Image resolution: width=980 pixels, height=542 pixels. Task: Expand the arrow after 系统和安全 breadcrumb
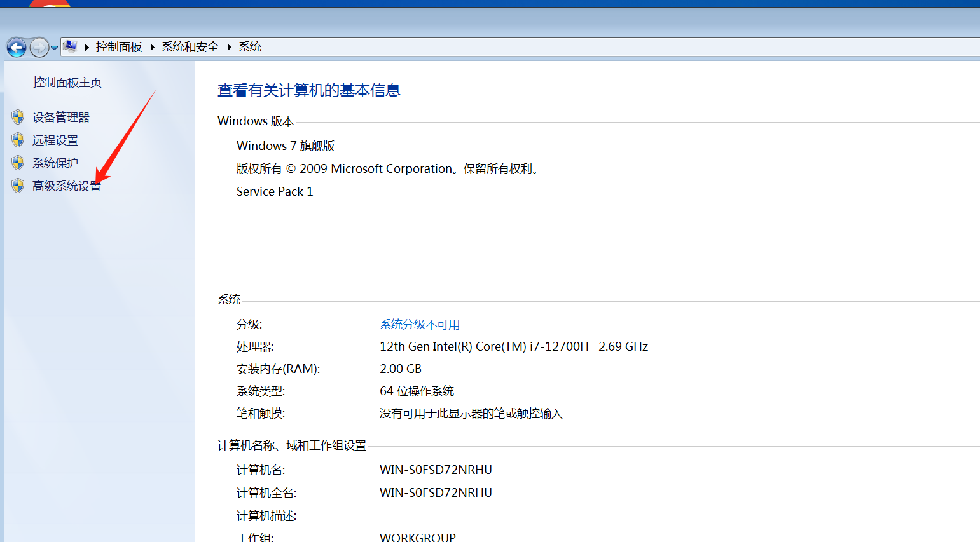(230, 47)
